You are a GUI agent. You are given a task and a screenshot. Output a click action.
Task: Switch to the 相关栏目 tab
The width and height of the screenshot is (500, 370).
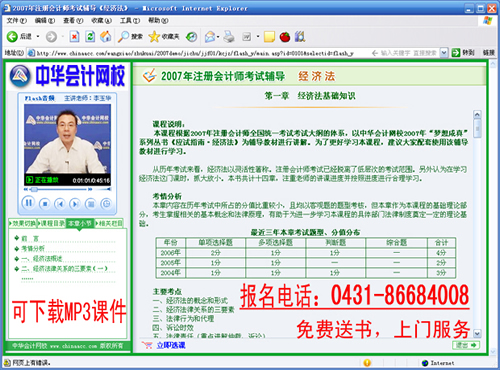click(x=109, y=223)
